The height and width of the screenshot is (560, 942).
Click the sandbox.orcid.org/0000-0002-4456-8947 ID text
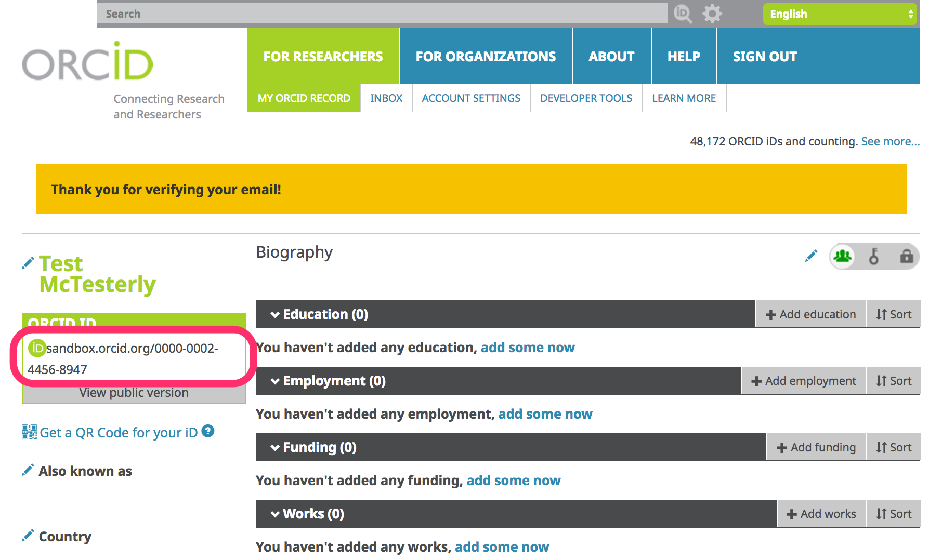click(123, 358)
